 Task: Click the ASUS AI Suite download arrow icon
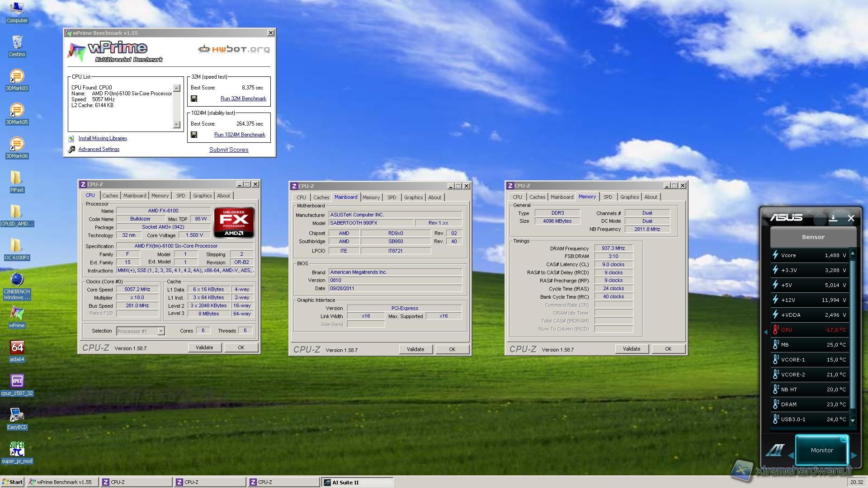833,218
